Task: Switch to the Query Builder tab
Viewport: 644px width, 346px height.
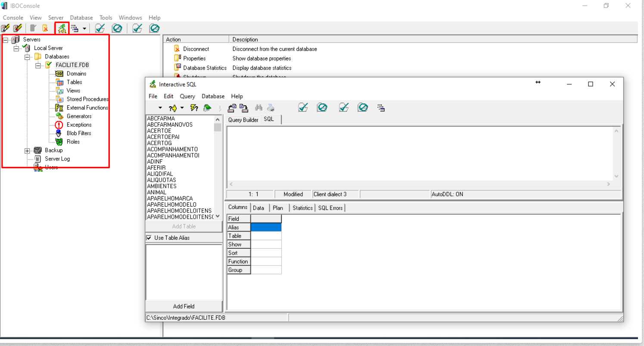Action: tap(243, 120)
